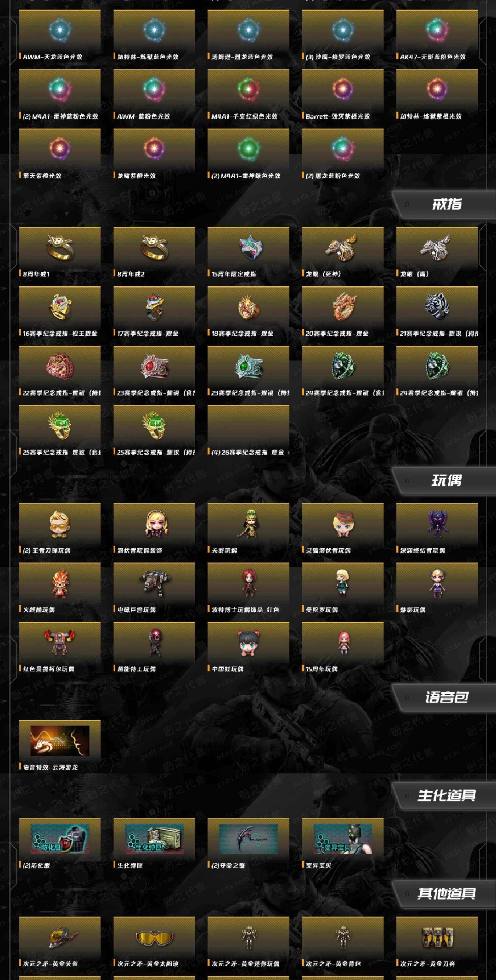Click the 次元之矛-黄金太阳镜 sunglasses icon
Viewport: 496px width, 980px height.
tap(154, 942)
